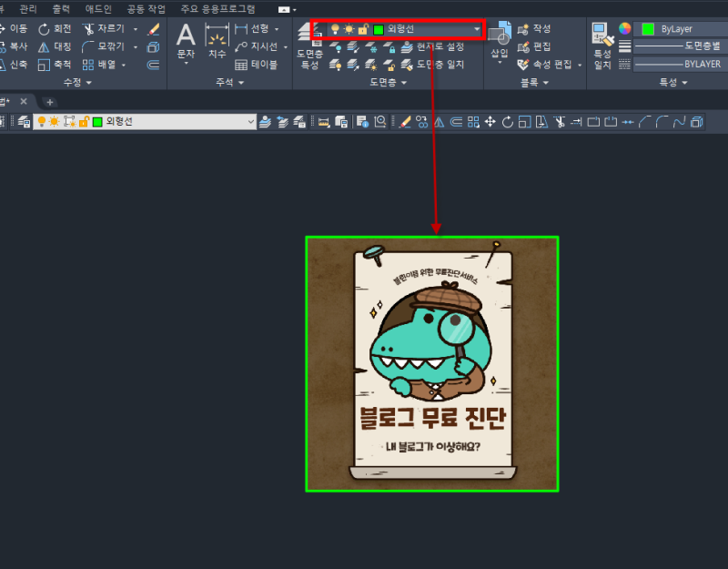Open the 배열 dropdown arrow

[124, 65]
